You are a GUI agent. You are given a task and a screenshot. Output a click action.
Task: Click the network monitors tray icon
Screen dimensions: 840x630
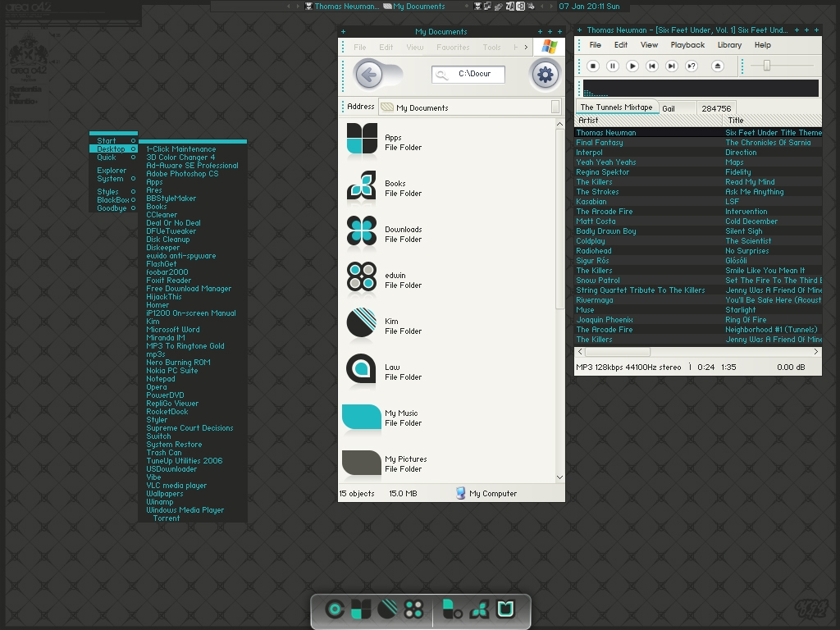pyautogui.click(x=487, y=7)
